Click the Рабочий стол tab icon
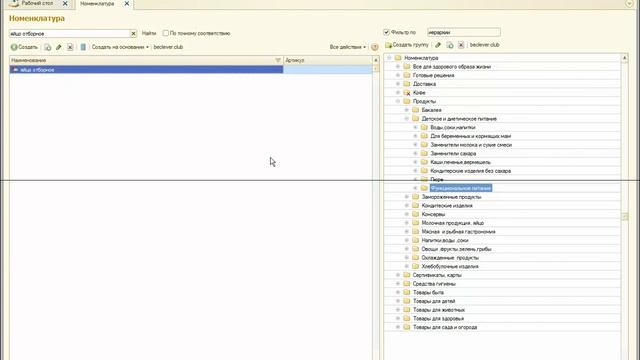This screenshot has height=360, width=640. click(x=14, y=4)
